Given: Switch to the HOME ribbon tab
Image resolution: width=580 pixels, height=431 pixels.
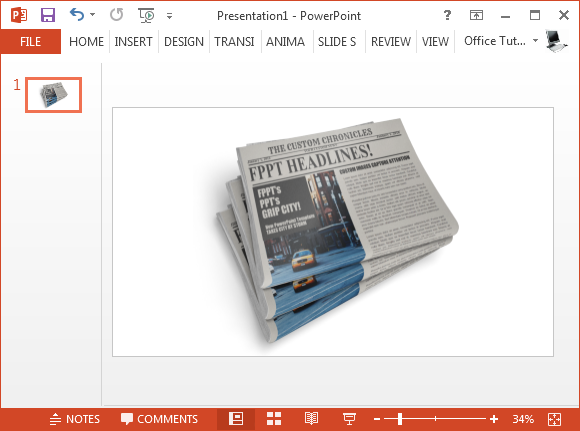Looking at the screenshot, I should point(86,41).
